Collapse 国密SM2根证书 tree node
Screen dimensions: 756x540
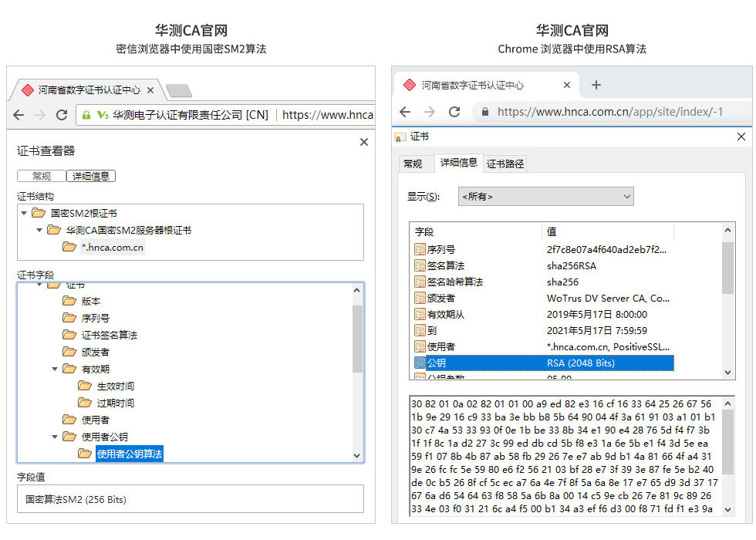(x=24, y=213)
